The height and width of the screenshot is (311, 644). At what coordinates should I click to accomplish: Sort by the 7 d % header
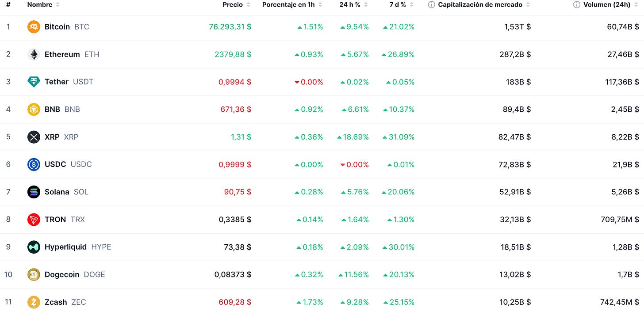[x=402, y=4]
